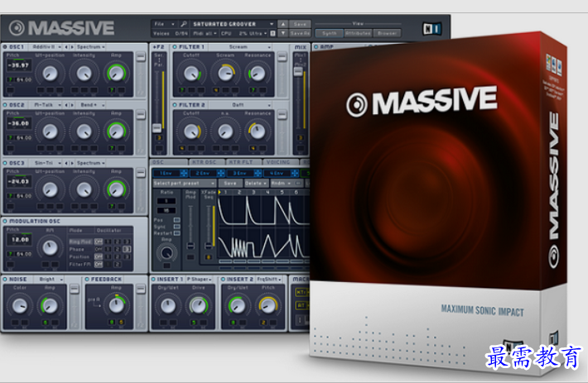Go to next preset with down arrow
The width and height of the screenshot is (588, 383).
[282, 33]
